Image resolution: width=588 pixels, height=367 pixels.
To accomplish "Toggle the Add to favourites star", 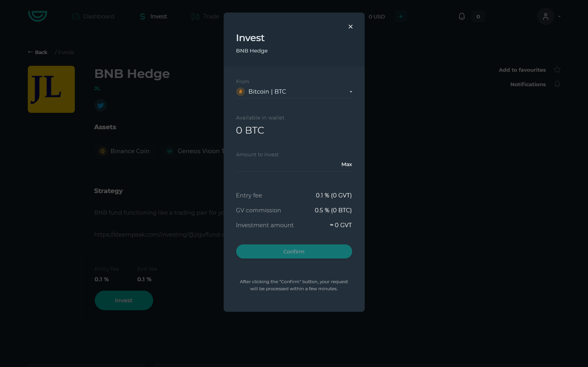I will coord(557,70).
